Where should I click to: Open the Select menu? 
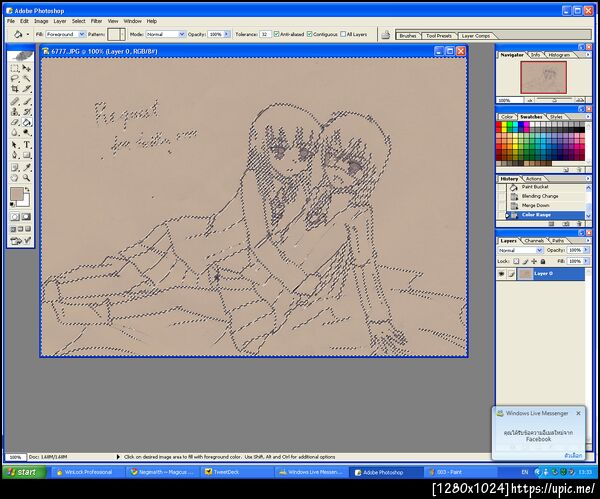tap(78, 21)
